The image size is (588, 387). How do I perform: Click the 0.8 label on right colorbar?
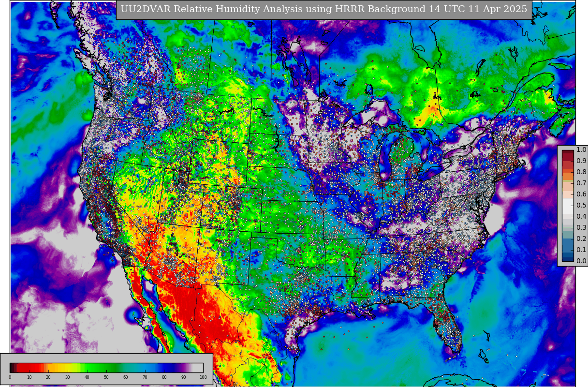tap(581, 172)
